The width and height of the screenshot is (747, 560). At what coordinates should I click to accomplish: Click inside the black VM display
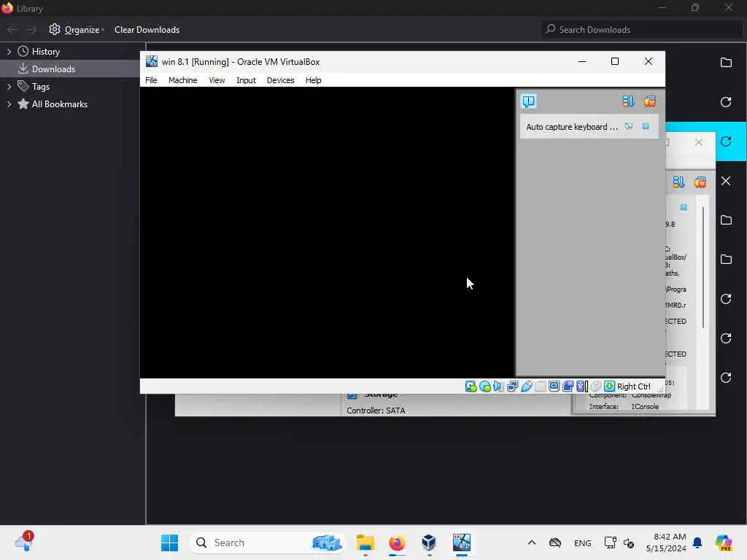point(328,233)
